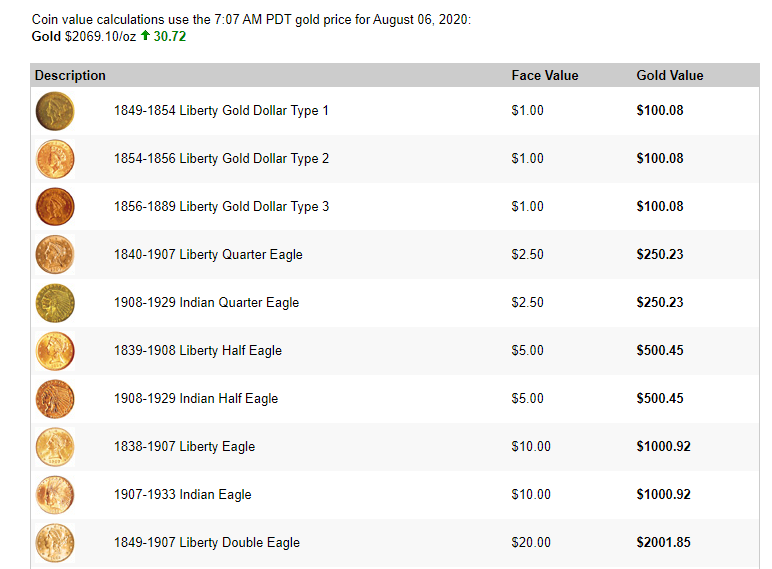Screen dimensions: 772x569
Task: Click the Indian Half Eagle coin image
Action: coord(54,399)
